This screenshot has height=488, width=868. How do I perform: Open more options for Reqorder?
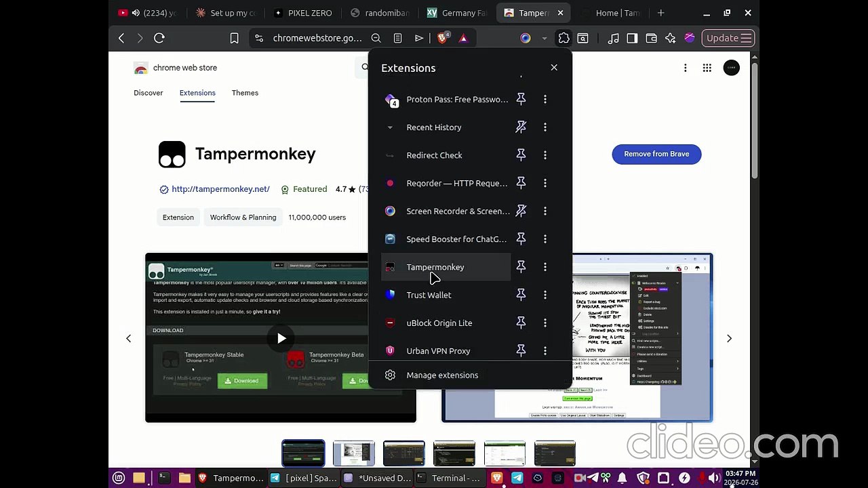545,183
